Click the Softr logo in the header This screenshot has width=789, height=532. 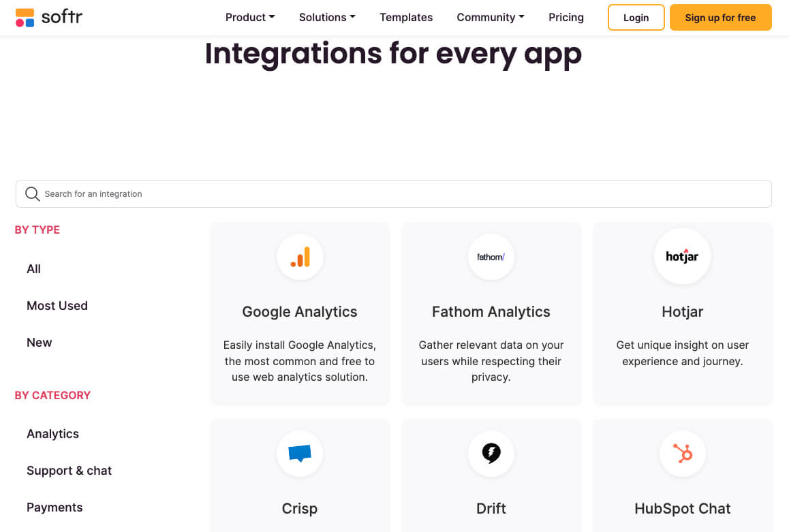click(x=48, y=17)
